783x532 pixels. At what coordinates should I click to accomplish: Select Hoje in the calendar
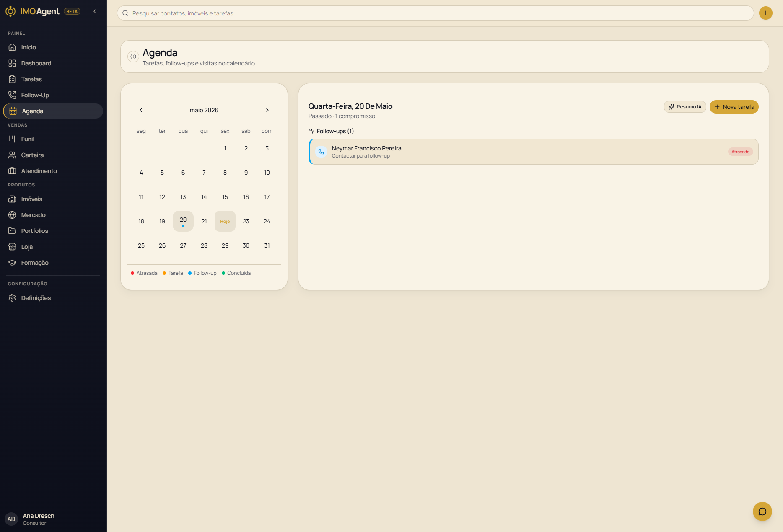225,221
